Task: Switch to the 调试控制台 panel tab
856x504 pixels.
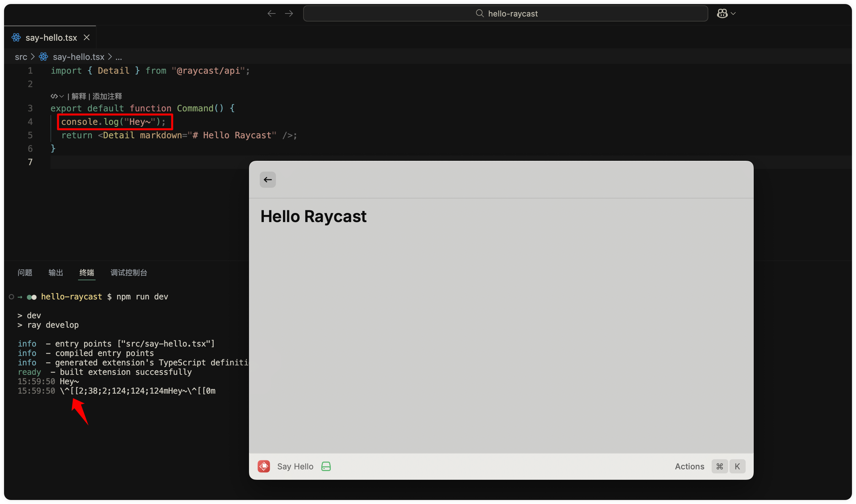Action: point(129,273)
